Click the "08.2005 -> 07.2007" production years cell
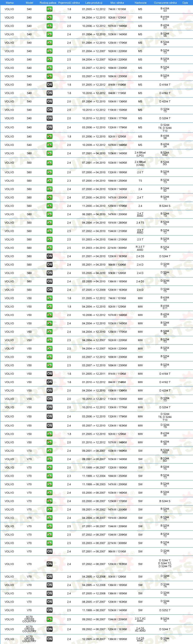Screen dimensions: 193x644 (94, 602)
